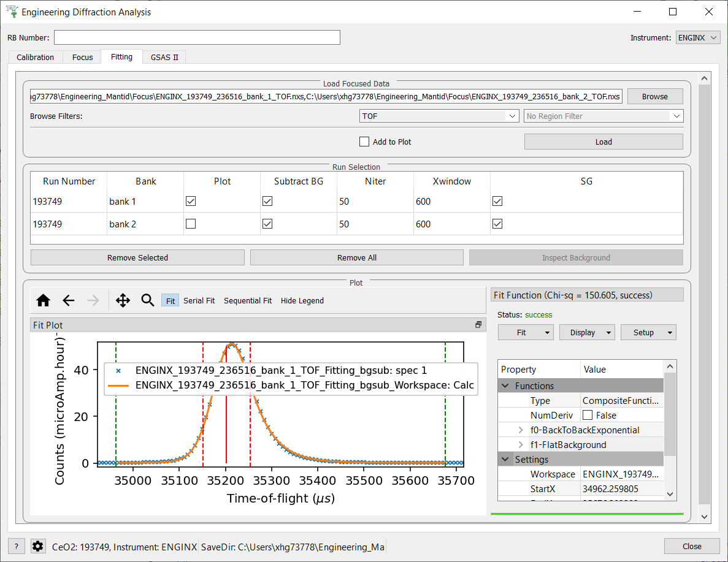
Task: Check the Plot box for bank 2
Action: [191, 224]
